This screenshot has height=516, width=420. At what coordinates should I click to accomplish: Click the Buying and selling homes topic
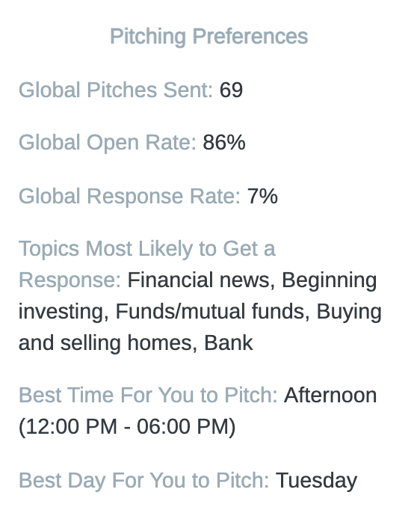(x=200, y=327)
